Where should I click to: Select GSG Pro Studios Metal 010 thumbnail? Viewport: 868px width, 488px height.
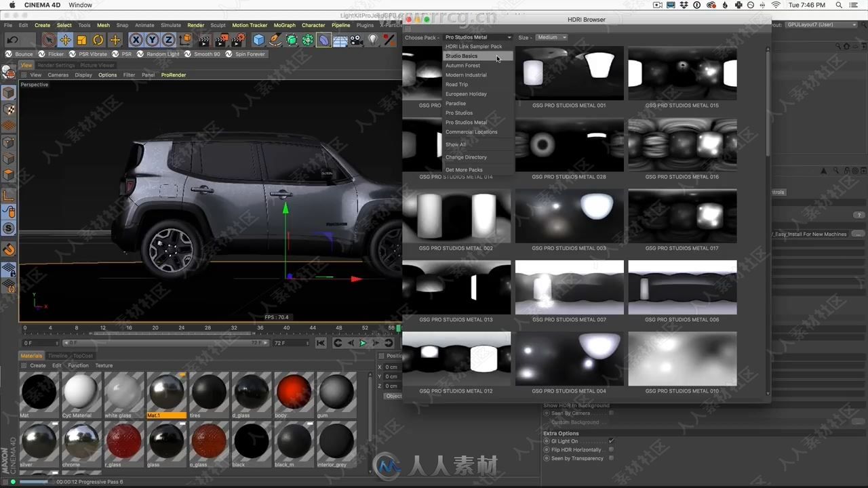point(682,359)
